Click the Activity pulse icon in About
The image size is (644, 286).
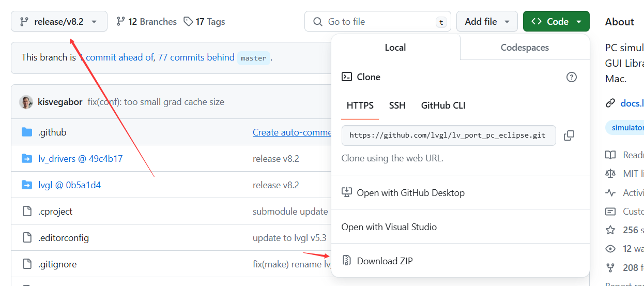tap(610, 192)
